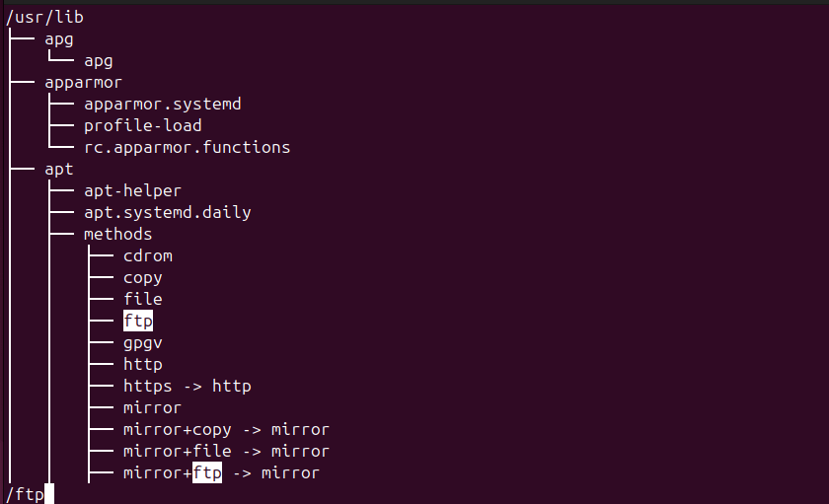Click the methods directory entry
The image size is (829, 504).
pyautogui.click(x=117, y=234)
